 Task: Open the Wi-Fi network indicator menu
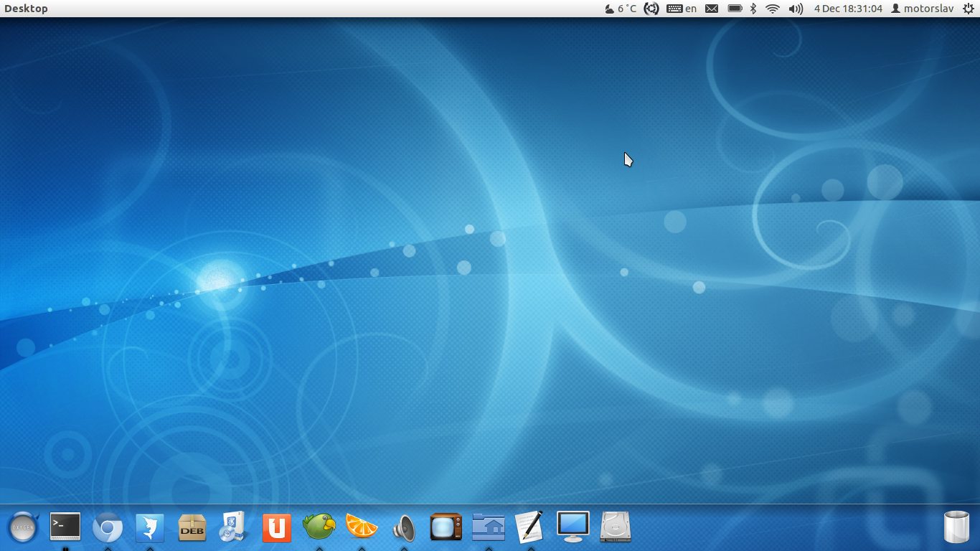773,9
